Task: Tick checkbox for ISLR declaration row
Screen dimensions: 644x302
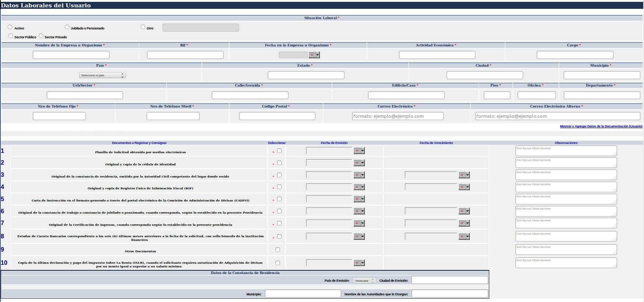Action: click(278, 263)
